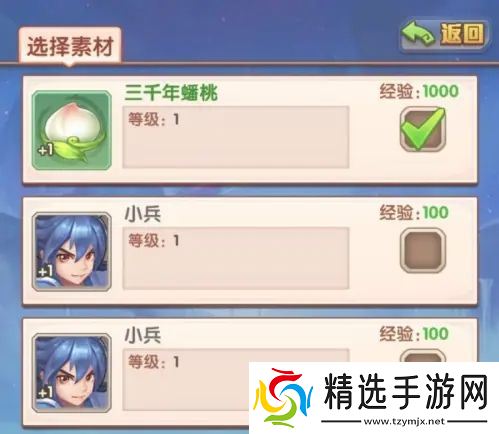Select the 三千年蟠桃 peach item icon

click(x=72, y=130)
